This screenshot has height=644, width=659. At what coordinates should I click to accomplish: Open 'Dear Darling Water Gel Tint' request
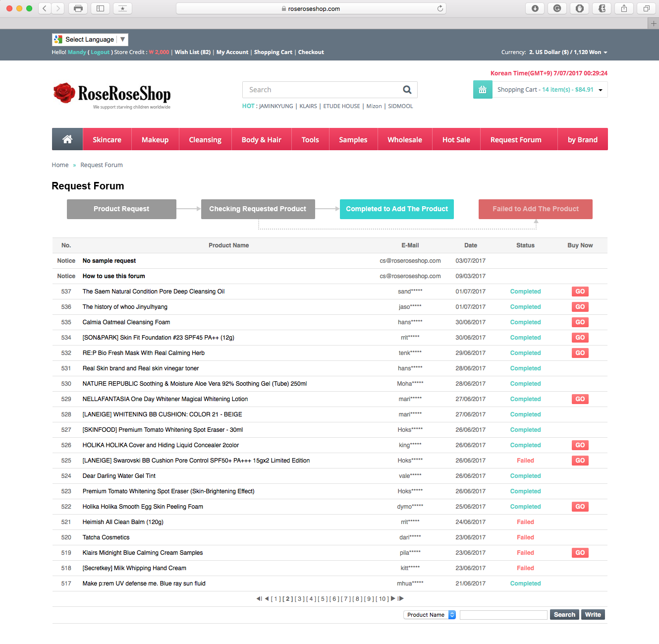tap(119, 476)
